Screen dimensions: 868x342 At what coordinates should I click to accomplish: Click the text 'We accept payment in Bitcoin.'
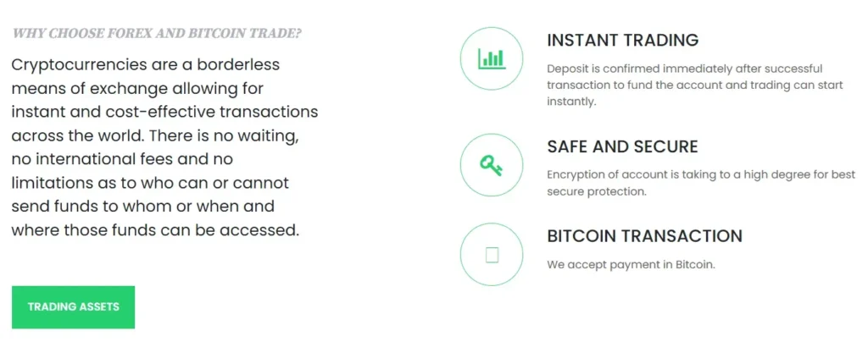(631, 264)
